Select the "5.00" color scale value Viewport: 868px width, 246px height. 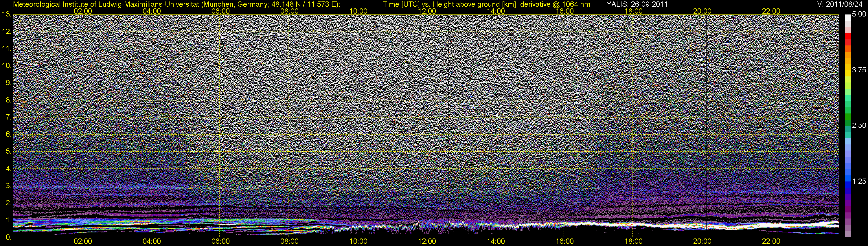(x=859, y=14)
